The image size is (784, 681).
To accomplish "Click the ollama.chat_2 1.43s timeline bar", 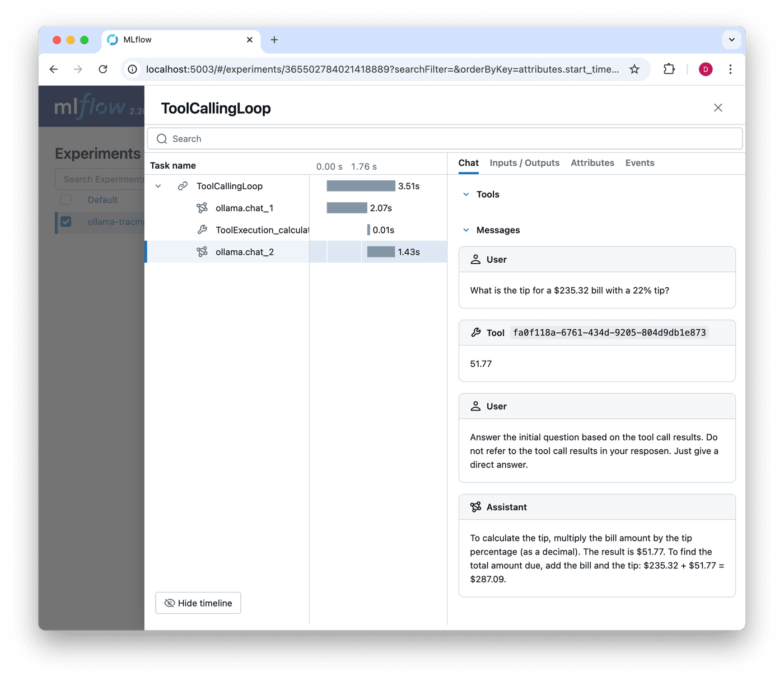I will (x=381, y=252).
